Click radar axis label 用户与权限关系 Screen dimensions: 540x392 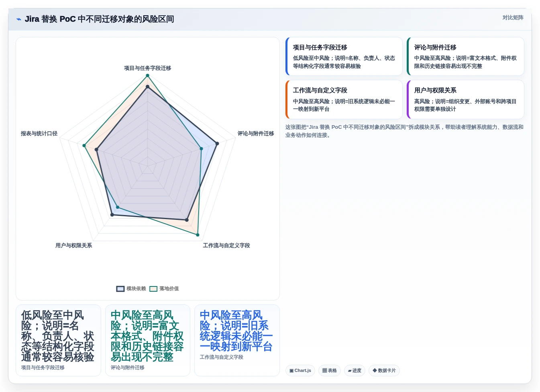(74, 246)
